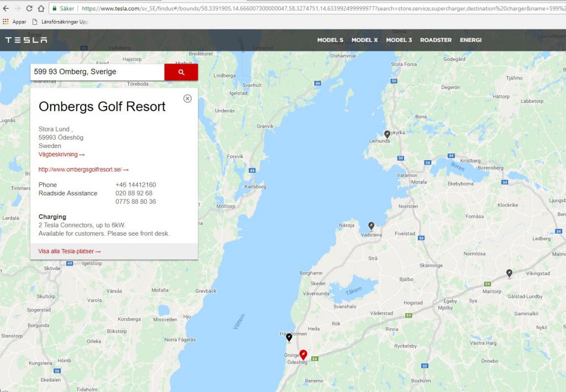Open the Energi menu
Image resolution: width=566 pixels, height=392 pixels.
tap(471, 40)
